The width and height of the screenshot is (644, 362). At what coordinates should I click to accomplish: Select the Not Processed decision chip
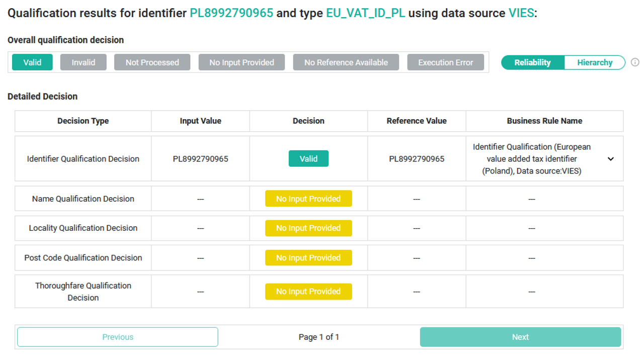pos(152,62)
